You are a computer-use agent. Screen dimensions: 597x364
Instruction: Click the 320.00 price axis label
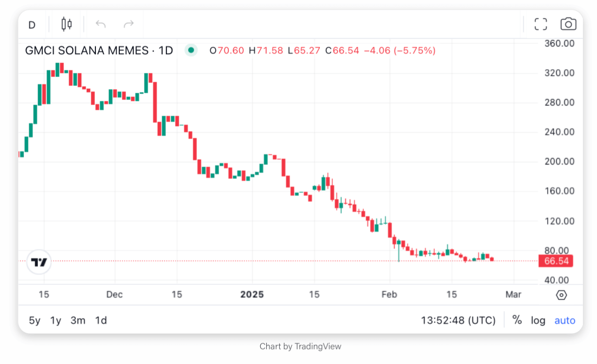(x=559, y=73)
